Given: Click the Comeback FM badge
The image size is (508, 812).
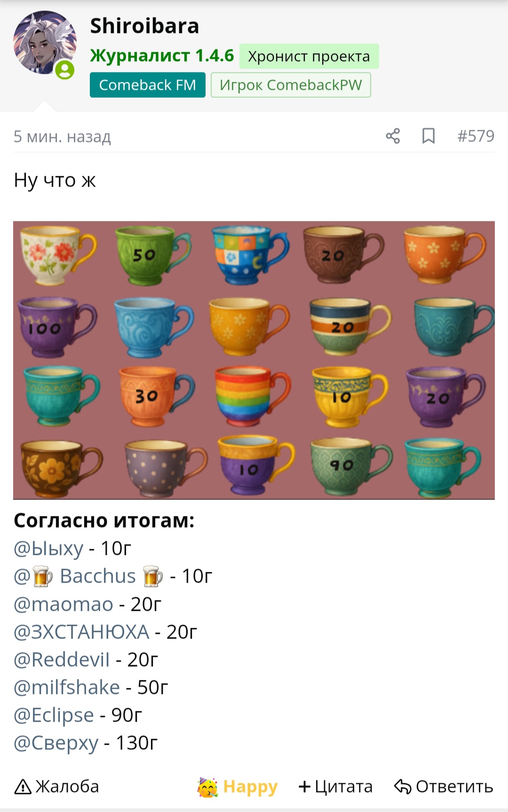Looking at the screenshot, I should click(x=148, y=85).
